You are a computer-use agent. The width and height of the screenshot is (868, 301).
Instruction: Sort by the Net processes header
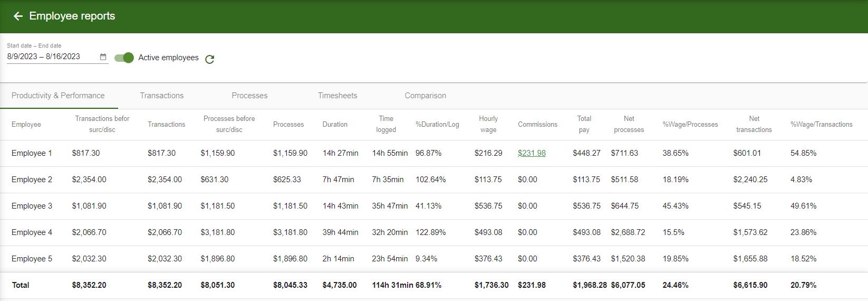coord(629,124)
